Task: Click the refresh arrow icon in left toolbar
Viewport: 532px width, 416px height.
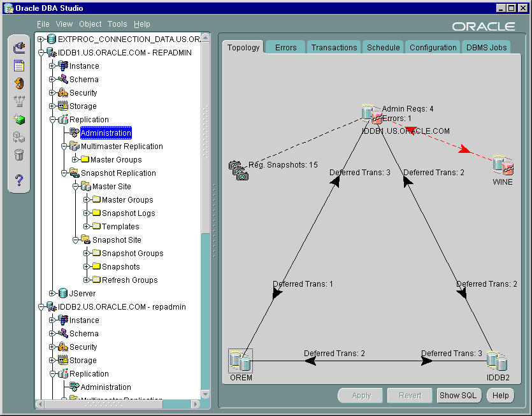Action: [x=19, y=83]
